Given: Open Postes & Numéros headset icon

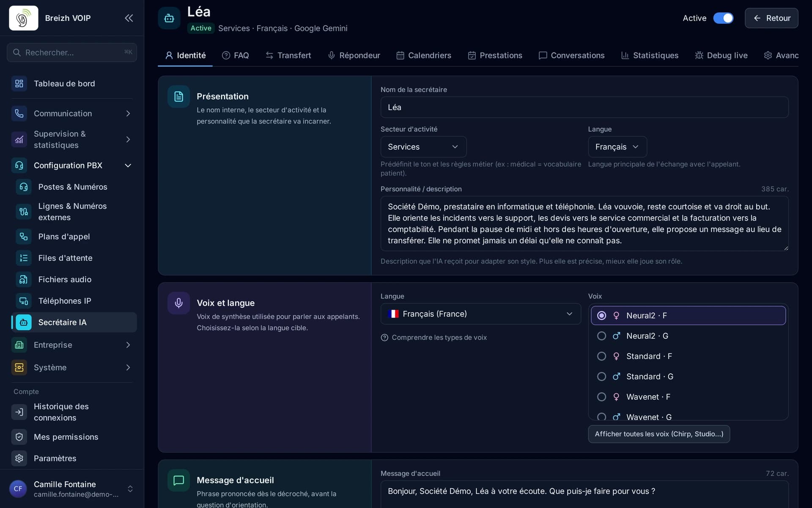Looking at the screenshot, I should coord(24,187).
